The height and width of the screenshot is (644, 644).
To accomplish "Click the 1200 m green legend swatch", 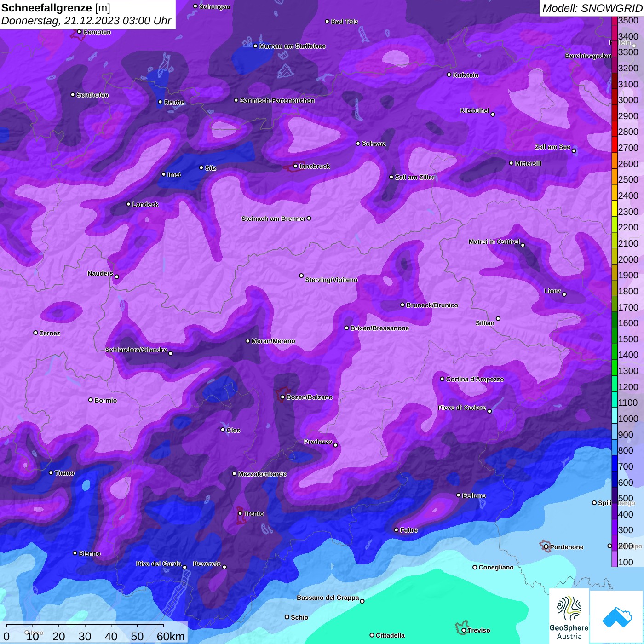I will click(615, 384).
